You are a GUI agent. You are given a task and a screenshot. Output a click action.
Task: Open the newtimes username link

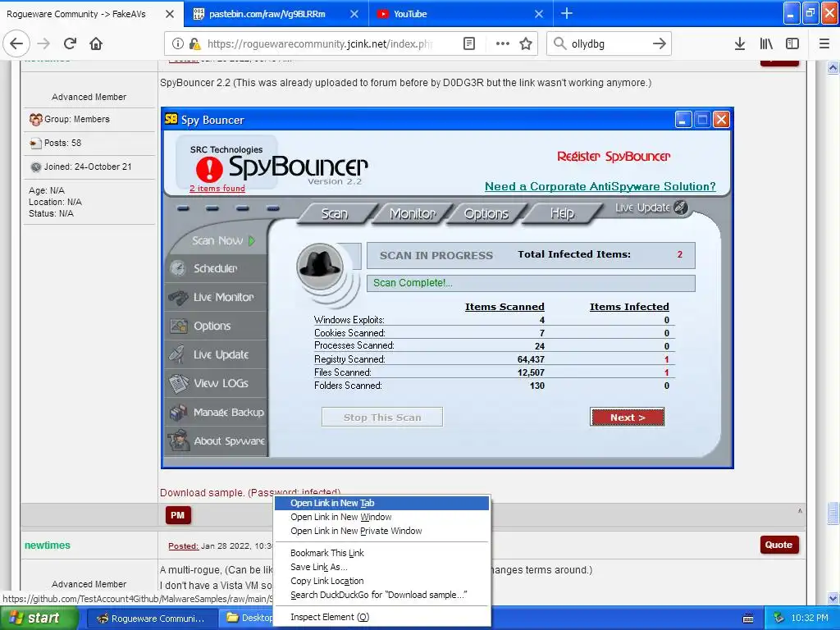click(47, 546)
